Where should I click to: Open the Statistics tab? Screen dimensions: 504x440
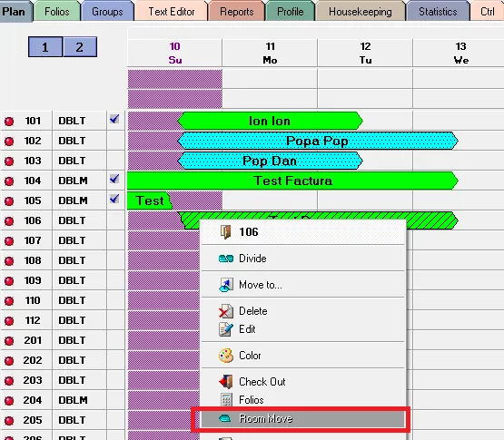pyautogui.click(x=438, y=12)
